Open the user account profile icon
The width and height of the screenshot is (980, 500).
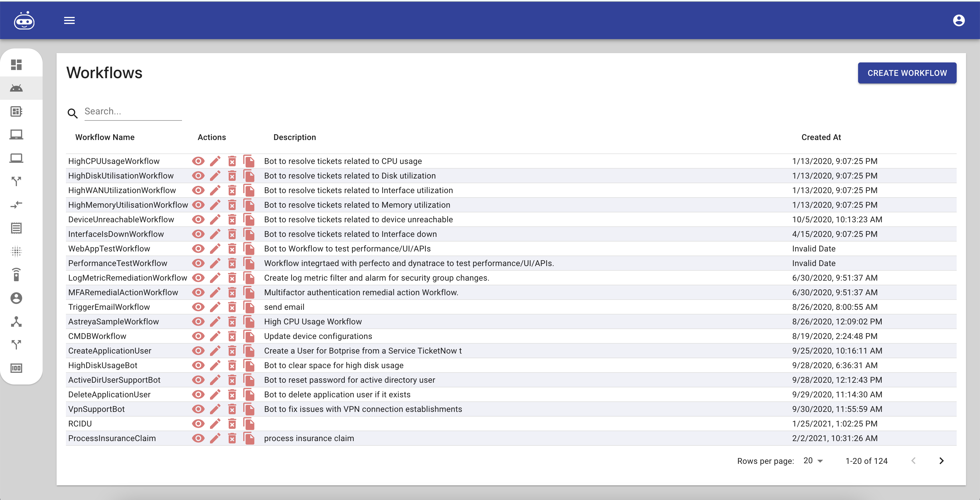coord(959,20)
